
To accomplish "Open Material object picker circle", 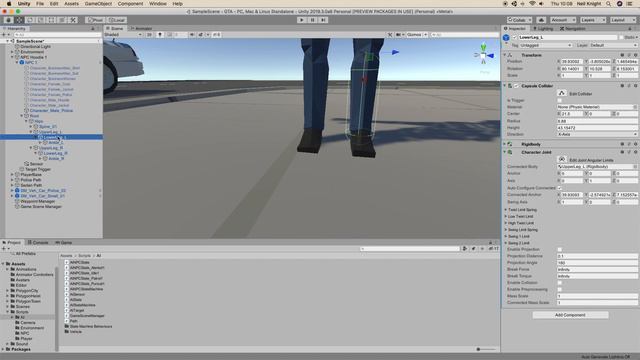I will click(x=635, y=107).
